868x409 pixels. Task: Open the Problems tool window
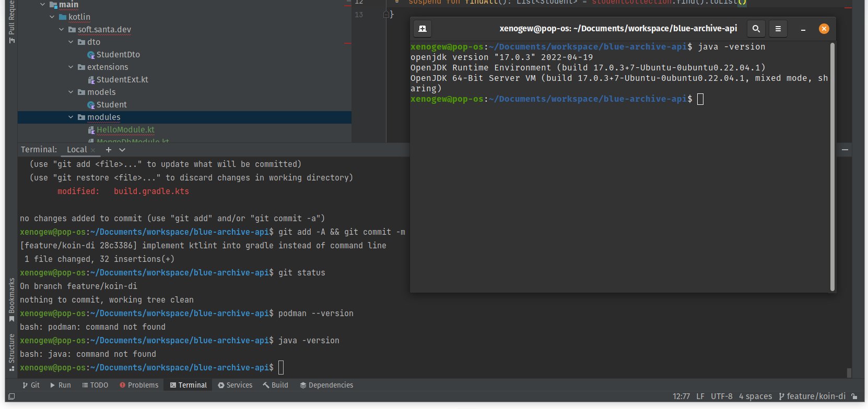[x=138, y=385]
